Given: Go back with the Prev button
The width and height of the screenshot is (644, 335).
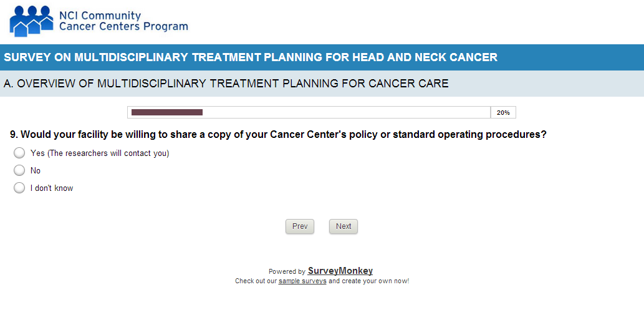Looking at the screenshot, I should pyautogui.click(x=300, y=226).
